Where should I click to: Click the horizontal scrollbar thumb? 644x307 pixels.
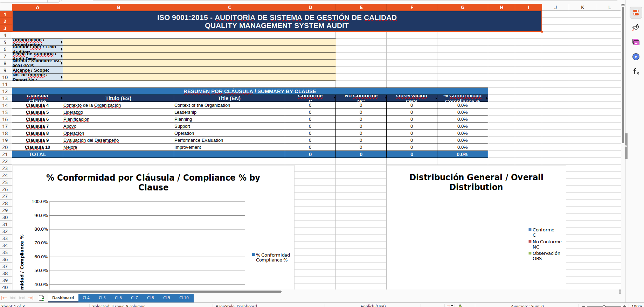point(141,291)
